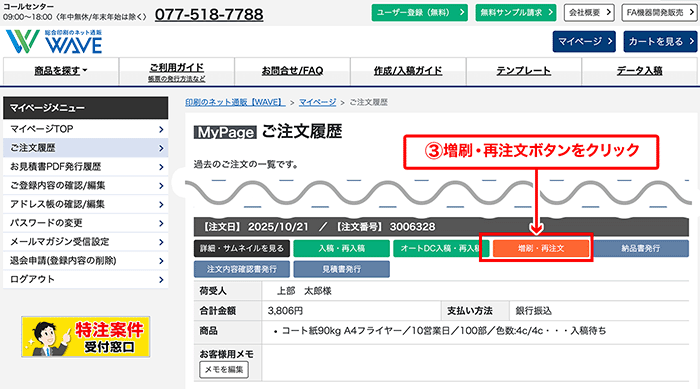700x389 pixels.
Task: Click chevron next to パスワードの変更
Action: coord(161,223)
